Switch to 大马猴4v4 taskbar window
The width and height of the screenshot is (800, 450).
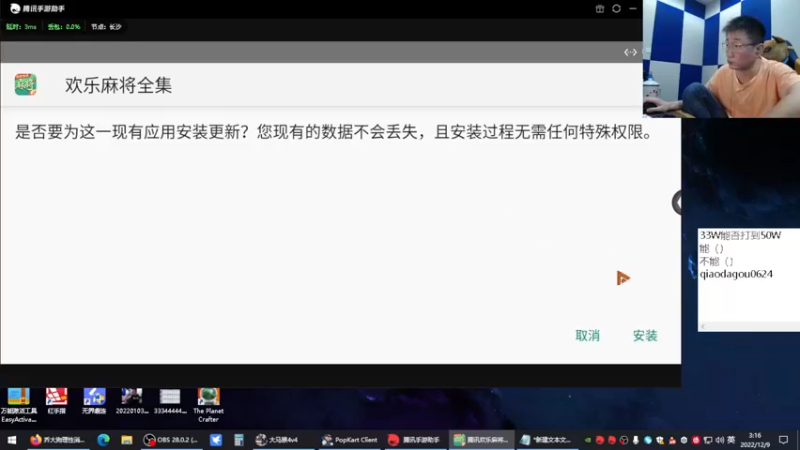(x=282, y=440)
